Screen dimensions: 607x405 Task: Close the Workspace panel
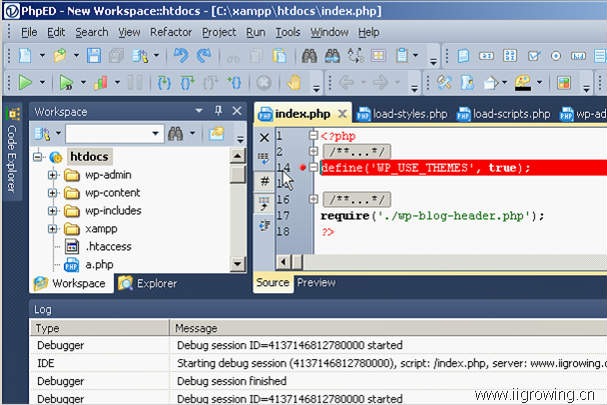pyautogui.click(x=237, y=111)
